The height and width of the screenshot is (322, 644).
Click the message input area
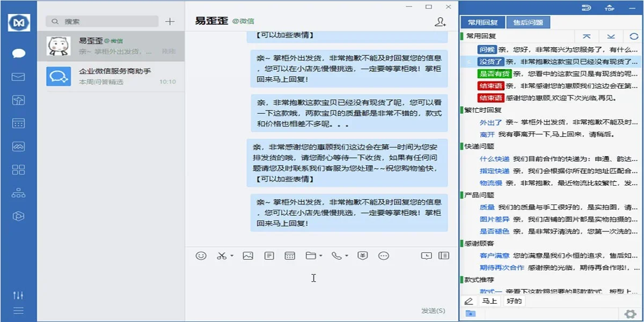[321, 284]
